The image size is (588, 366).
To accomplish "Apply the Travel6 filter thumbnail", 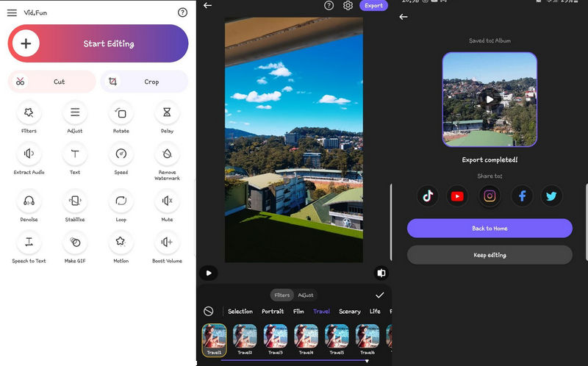I will pyautogui.click(x=367, y=337).
